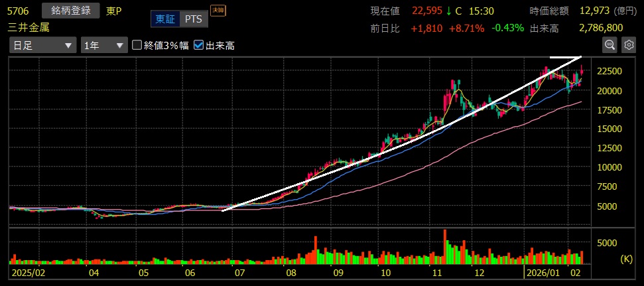Enable the 終値3%幅 checkbox
This screenshot has width=644, height=286.
137,45
